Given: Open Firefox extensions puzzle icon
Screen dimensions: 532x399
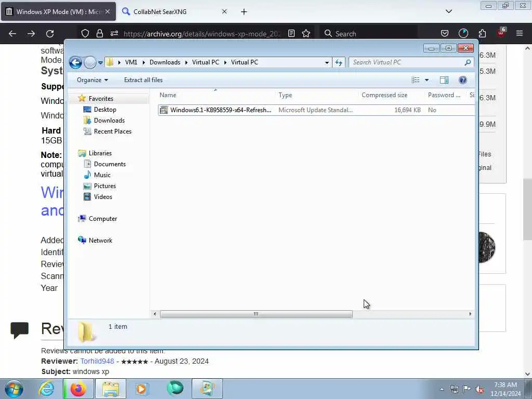Looking at the screenshot, I should coord(482,33).
